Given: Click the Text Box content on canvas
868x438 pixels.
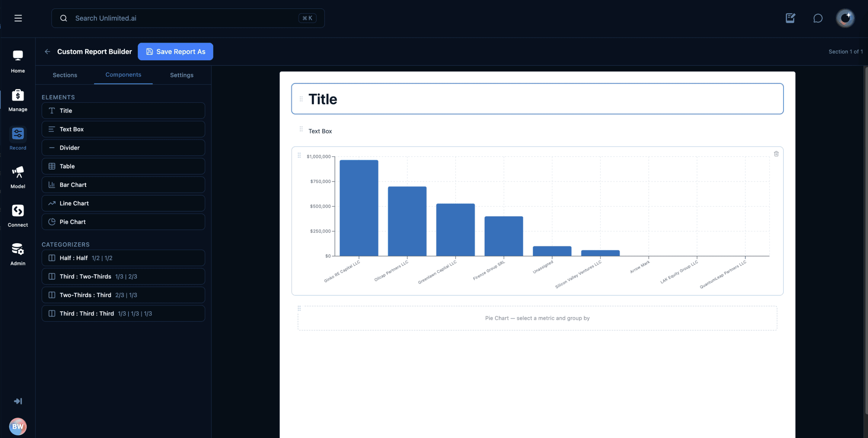Looking at the screenshot, I should (320, 131).
